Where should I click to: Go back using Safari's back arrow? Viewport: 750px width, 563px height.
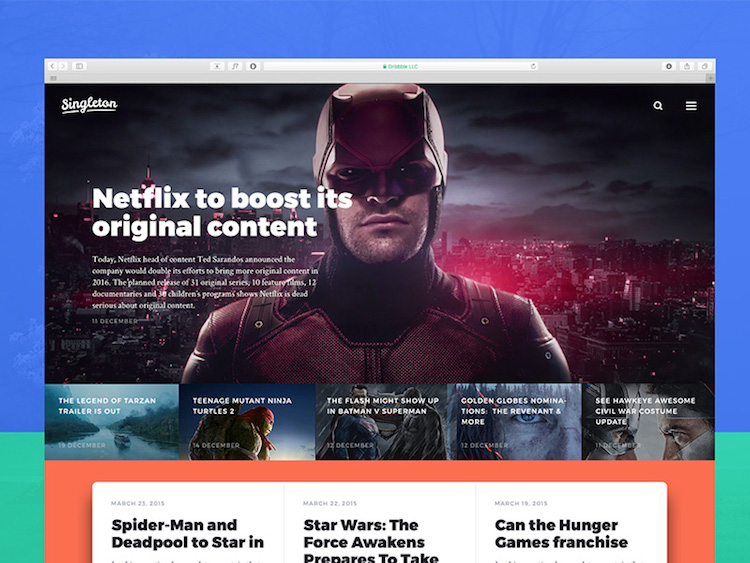(x=53, y=66)
